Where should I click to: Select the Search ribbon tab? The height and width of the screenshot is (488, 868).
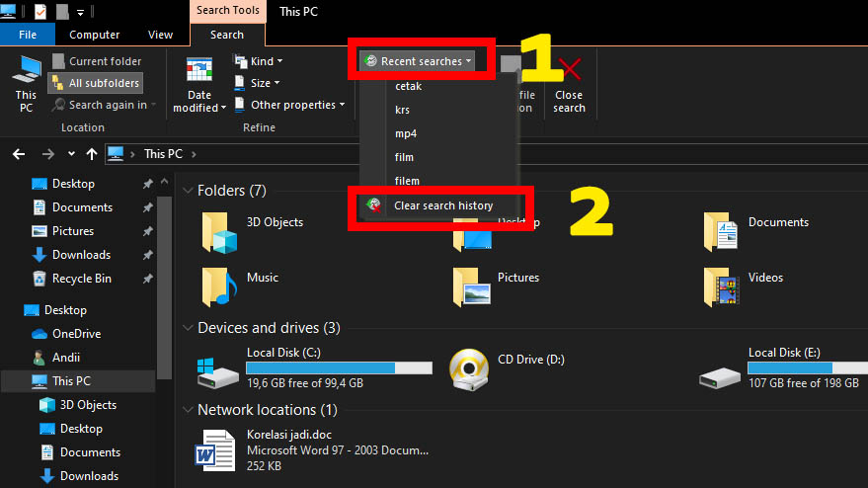(x=227, y=35)
